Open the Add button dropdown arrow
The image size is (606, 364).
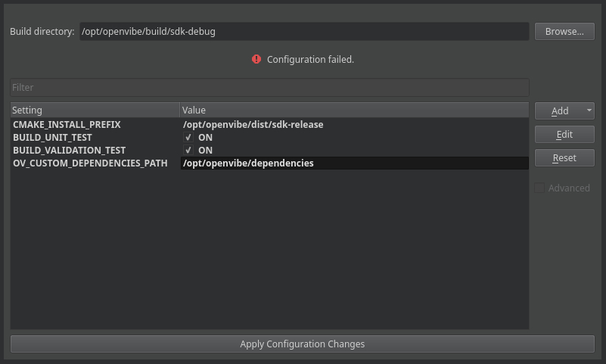pyautogui.click(x=589, y=110)
